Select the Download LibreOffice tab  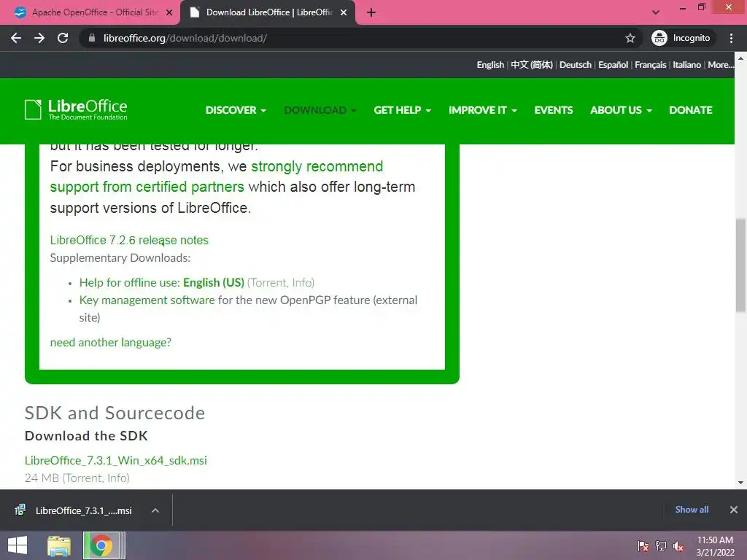click(x=267, y=13)
